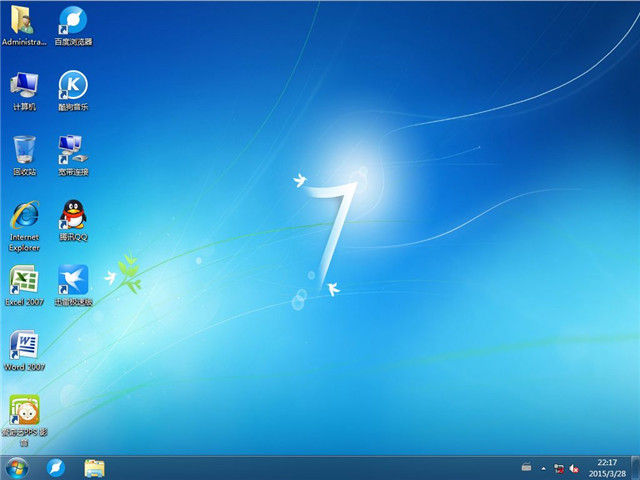The height and width of the screenshot is (480, 640).
Task: Open the Windows Start menu orb
Action: 17,468
